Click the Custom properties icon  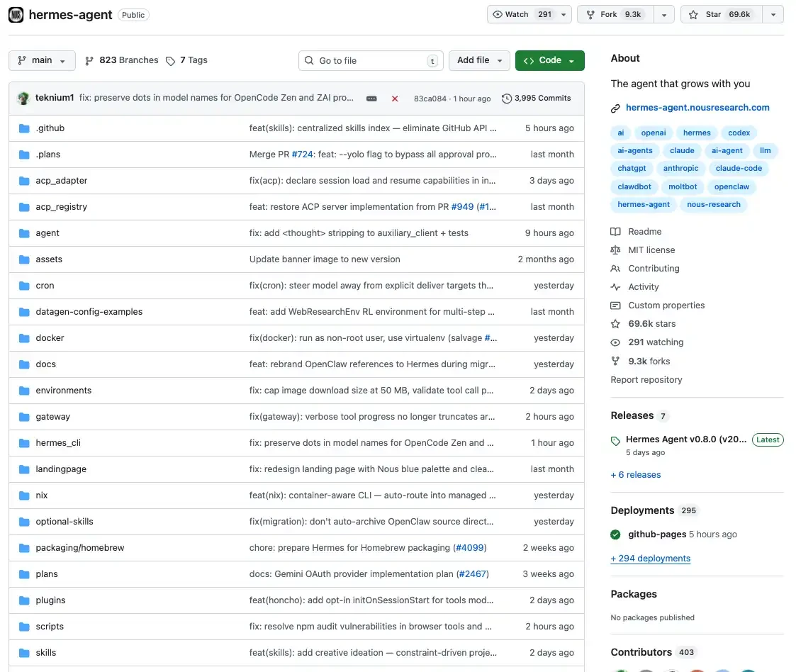coord(615,306)
